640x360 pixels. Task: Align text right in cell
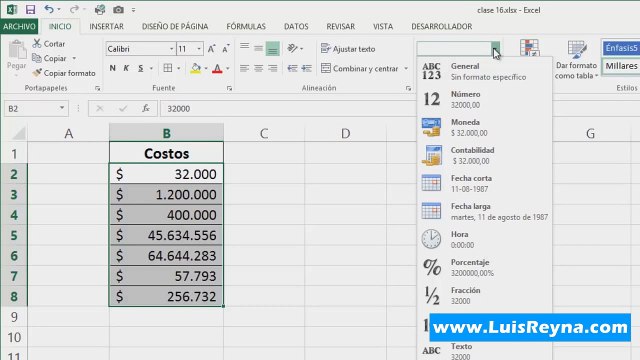273,68
